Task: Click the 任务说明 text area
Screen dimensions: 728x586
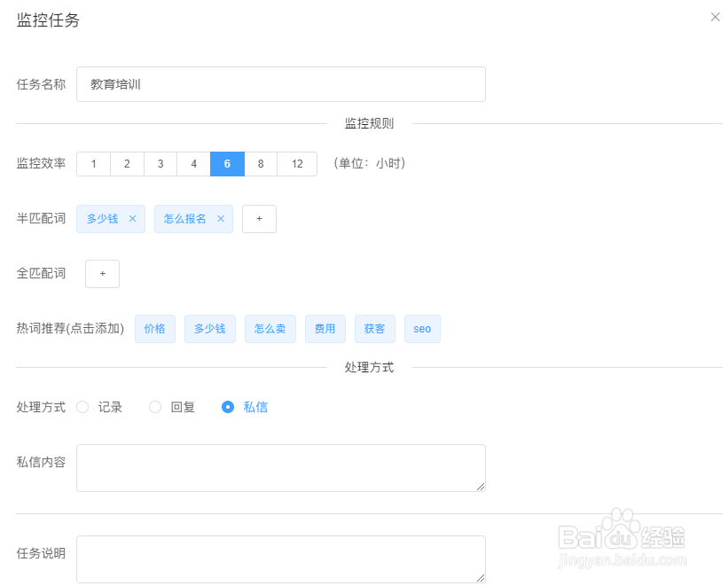Action: pos(281,559)
